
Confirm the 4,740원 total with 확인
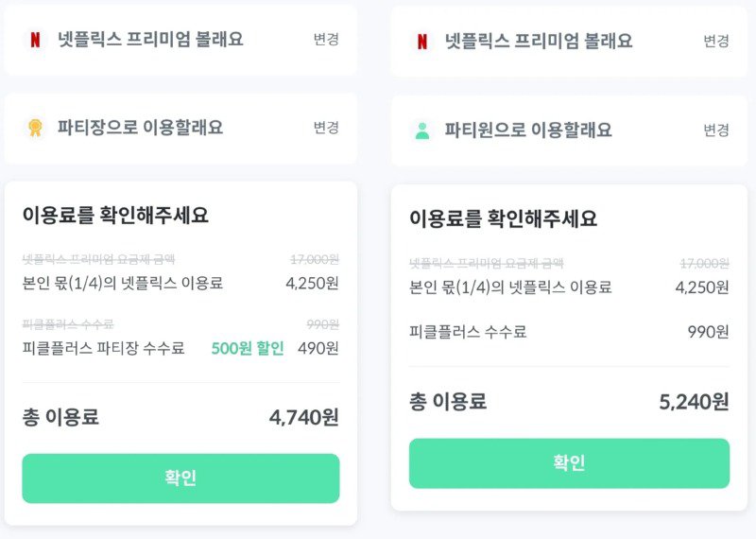(180, 478)
